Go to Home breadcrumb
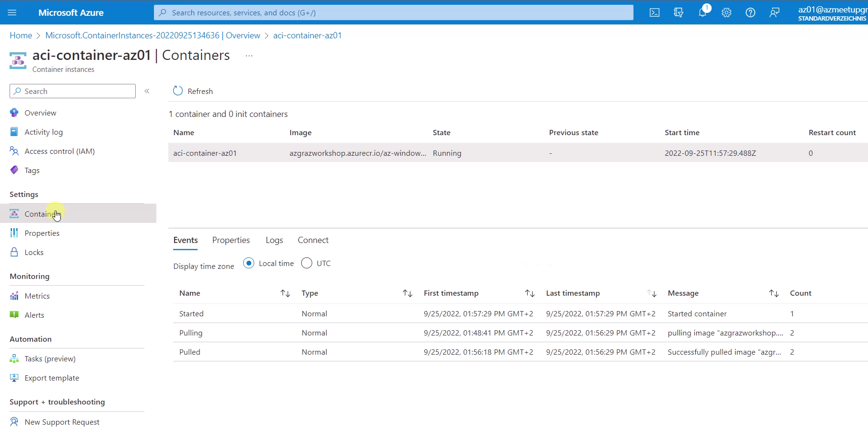The height and width of the screenshot is (428, 868). [21, 35]
